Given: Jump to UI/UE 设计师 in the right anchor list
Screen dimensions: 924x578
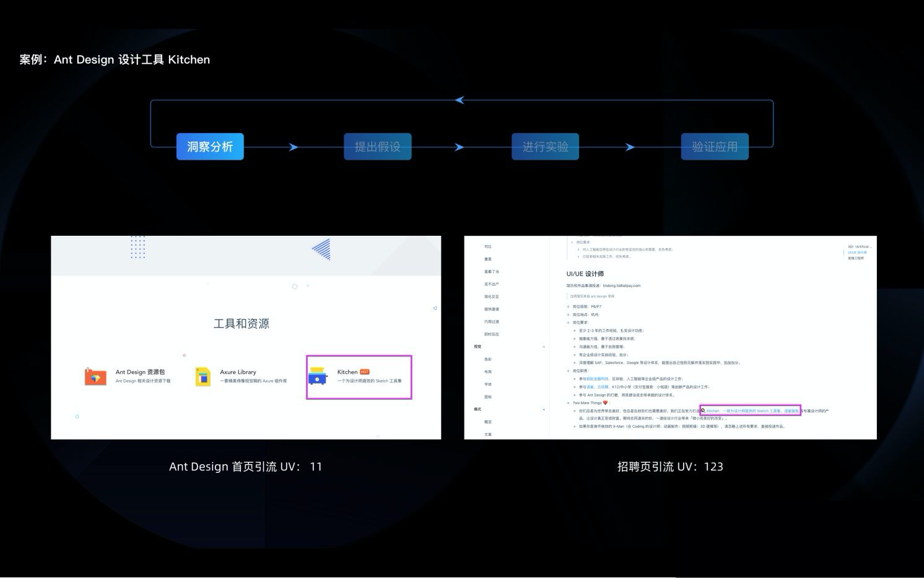Looking at the screenshot, I should pos(857,252).
